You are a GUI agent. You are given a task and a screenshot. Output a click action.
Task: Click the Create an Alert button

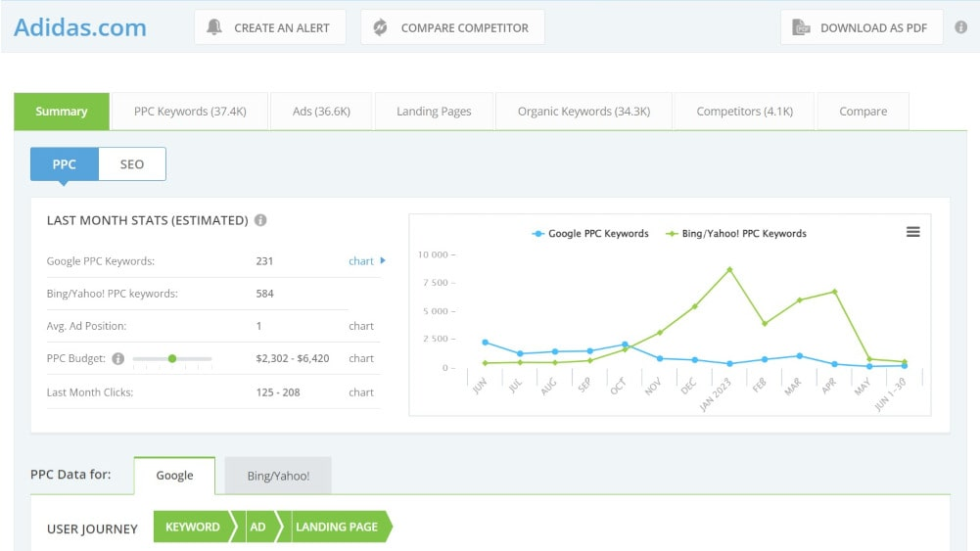[x=270, y=27]
